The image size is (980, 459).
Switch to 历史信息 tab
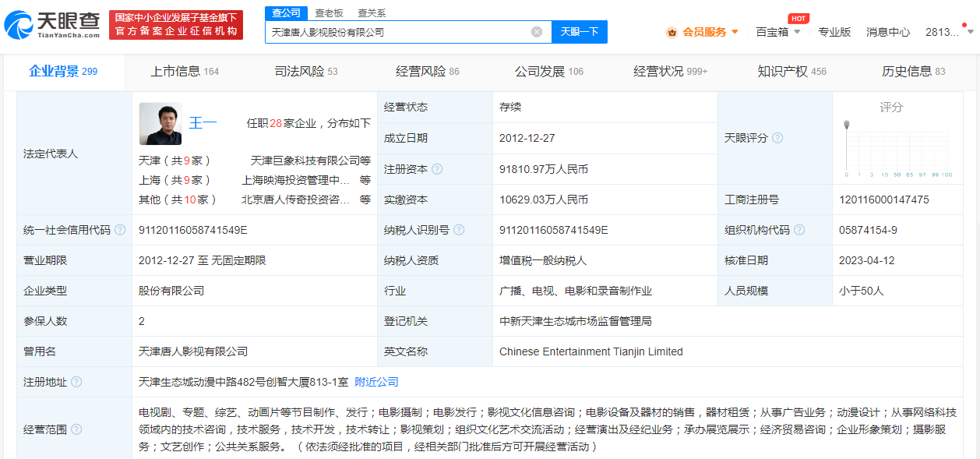[x=914, y=72]
